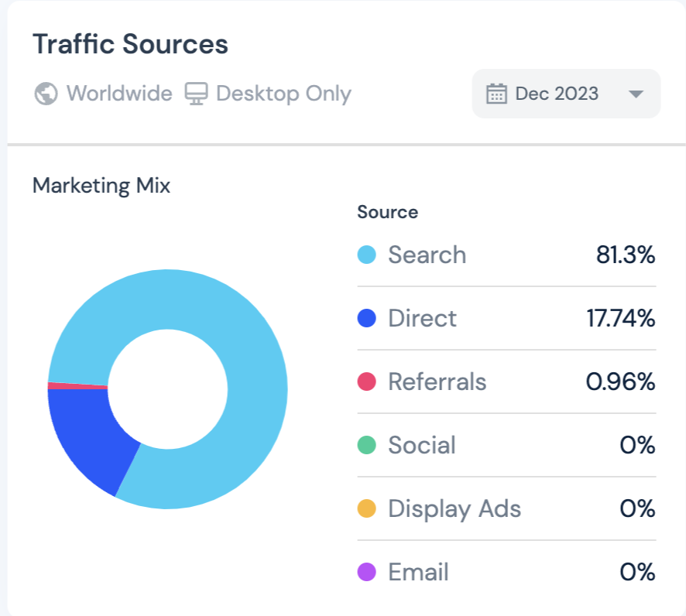Click the Worldwide region label
The image size is (686, 616).
click(x=119, y=94)
